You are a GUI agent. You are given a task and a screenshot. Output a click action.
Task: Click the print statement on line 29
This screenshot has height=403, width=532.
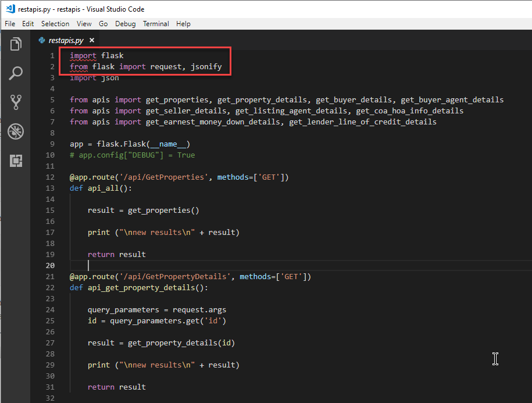point(163,365)
